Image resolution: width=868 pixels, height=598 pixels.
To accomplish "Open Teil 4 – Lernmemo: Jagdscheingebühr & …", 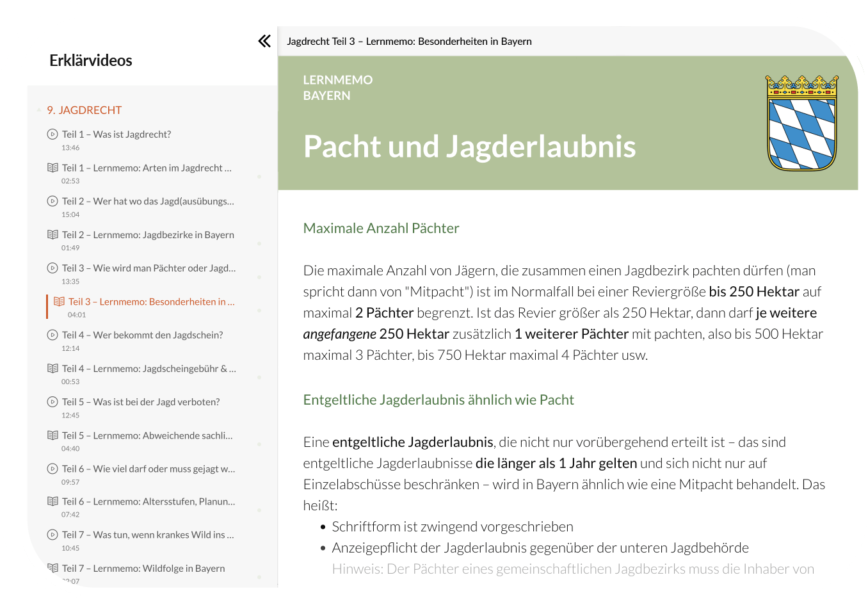I will pos(149,369).
